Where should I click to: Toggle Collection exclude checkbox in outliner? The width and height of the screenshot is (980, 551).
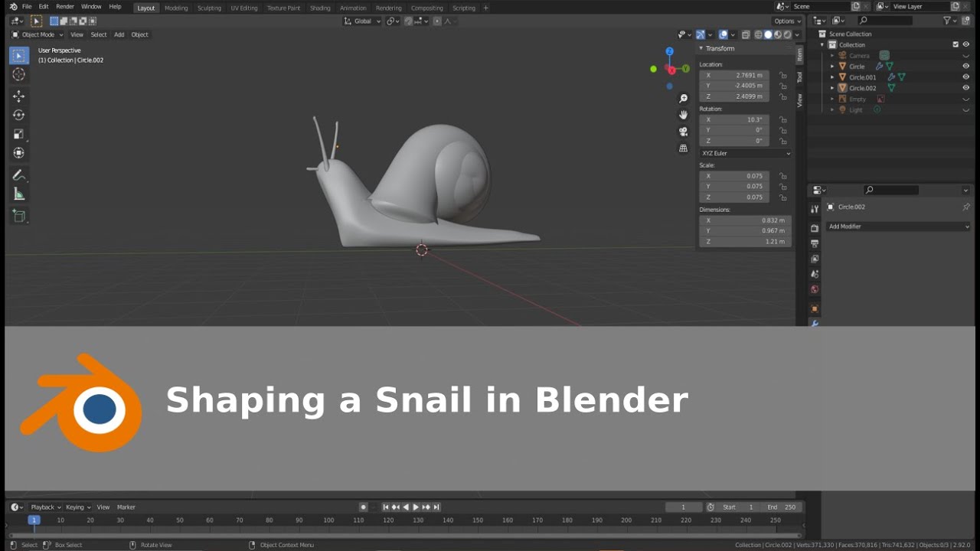pos(955,44)
